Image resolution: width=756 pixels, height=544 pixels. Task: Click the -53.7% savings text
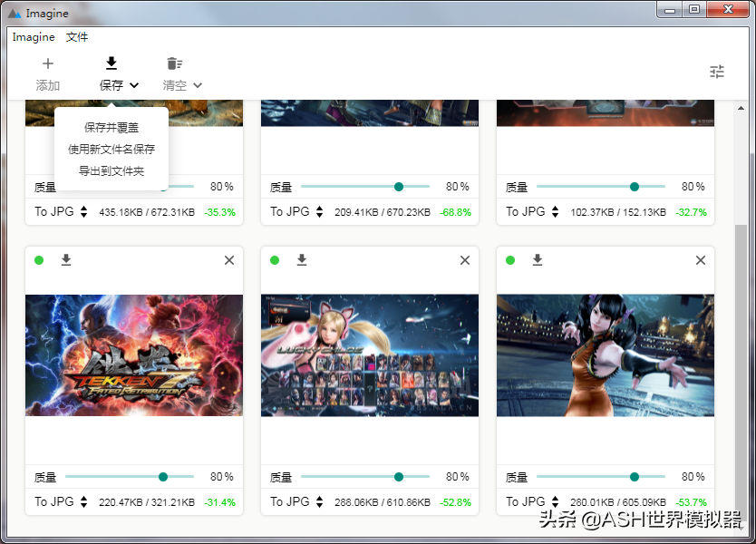click(692, 502)
